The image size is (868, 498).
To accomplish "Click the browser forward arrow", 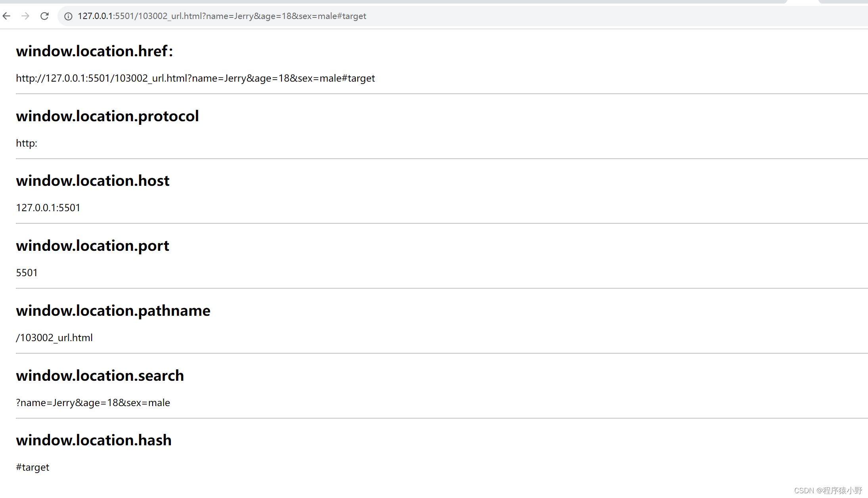I will point(25,16).
